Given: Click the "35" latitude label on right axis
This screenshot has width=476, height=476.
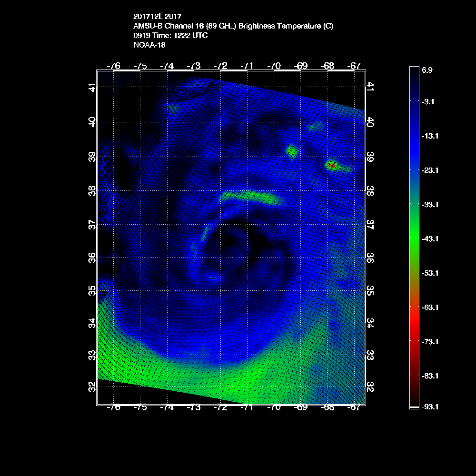Looking at the screenshot, I should point(370,290).
